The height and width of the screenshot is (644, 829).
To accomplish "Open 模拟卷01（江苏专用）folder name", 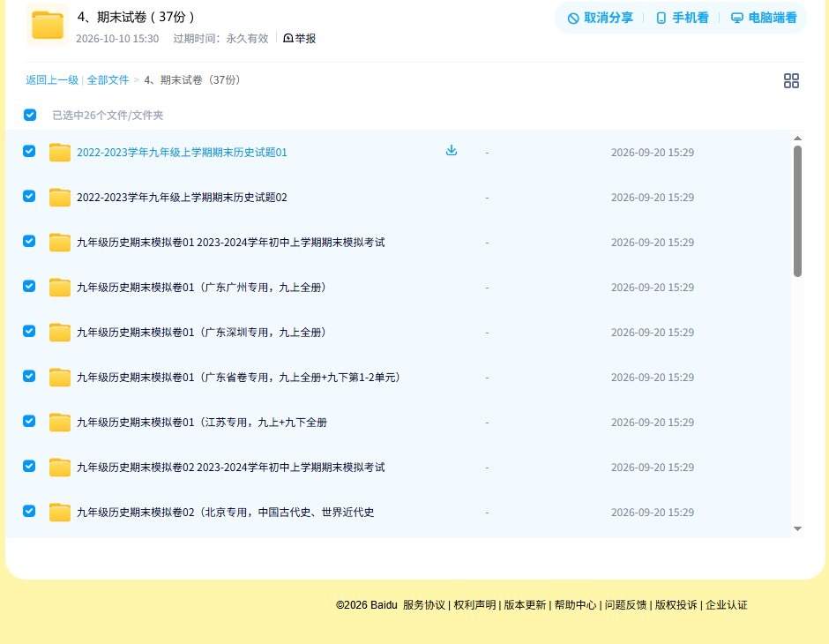I will [x=202, y=422].
